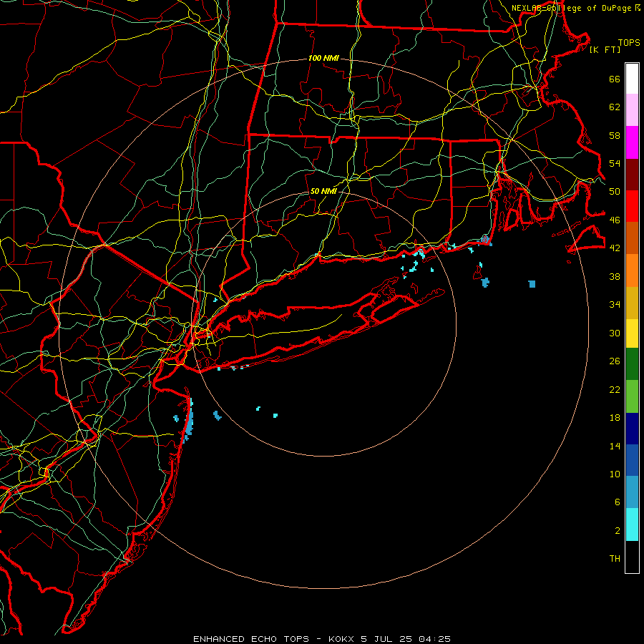Click the TOPS legend heading

[x=629, y=43]
